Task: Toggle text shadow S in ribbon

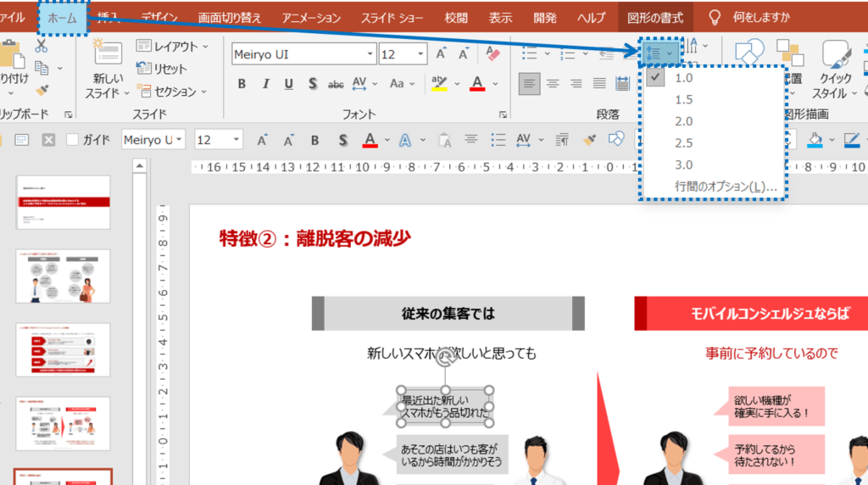Action: coord(313,84)
